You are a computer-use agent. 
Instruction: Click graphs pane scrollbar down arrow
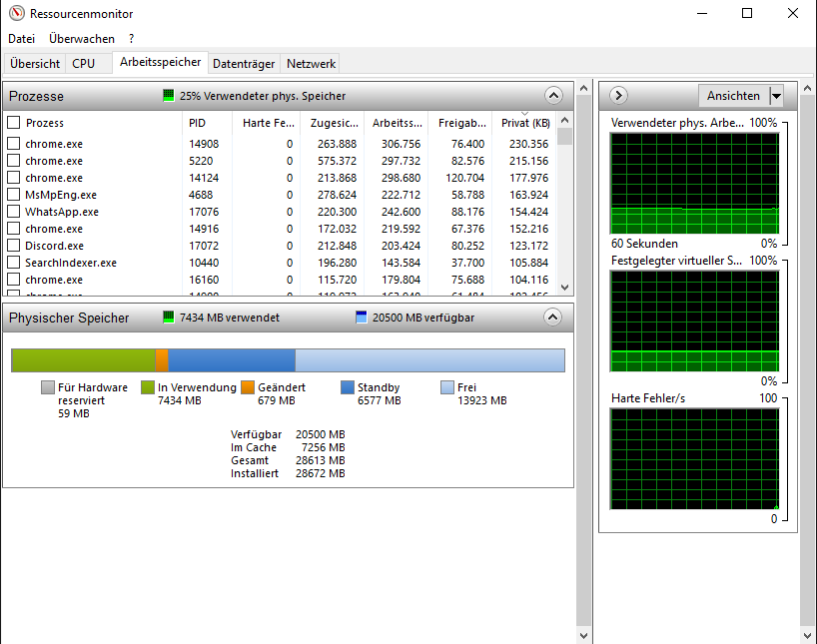click(808, 636)
